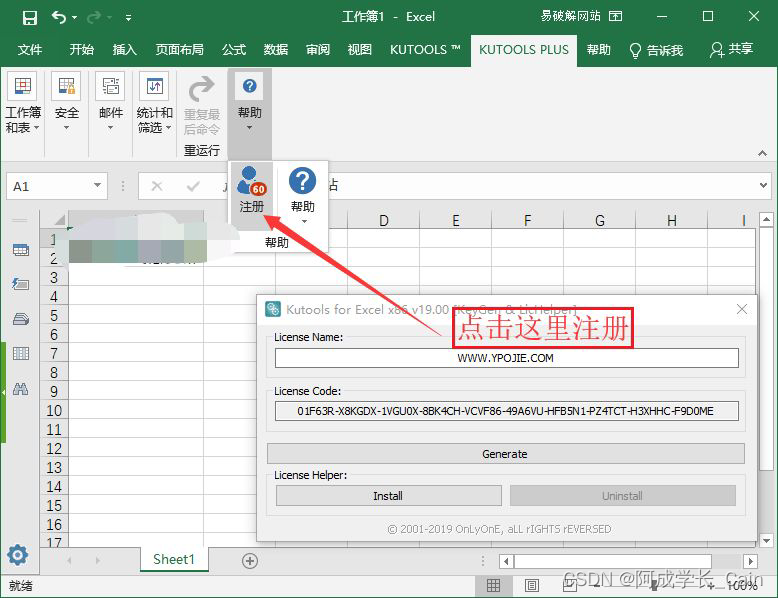Switch to the 开始 ribbon tab
This screenshot has height=598, width=778.
point(81,50)
